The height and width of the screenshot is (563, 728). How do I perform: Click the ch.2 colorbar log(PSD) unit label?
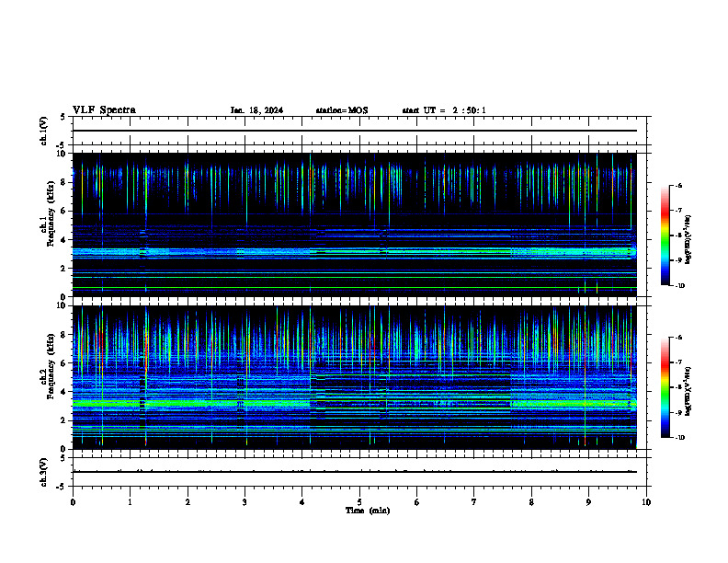688,391
